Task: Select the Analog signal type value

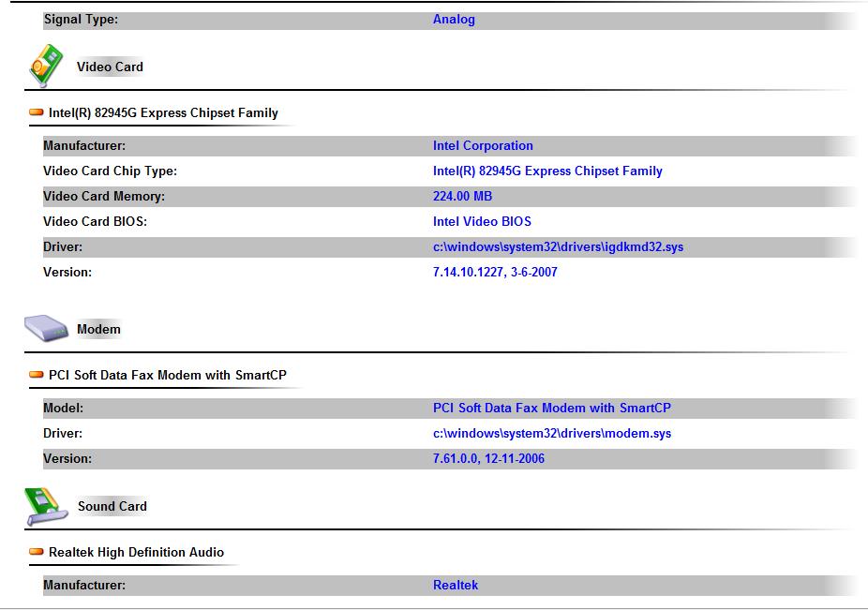Action: (454, 20)
